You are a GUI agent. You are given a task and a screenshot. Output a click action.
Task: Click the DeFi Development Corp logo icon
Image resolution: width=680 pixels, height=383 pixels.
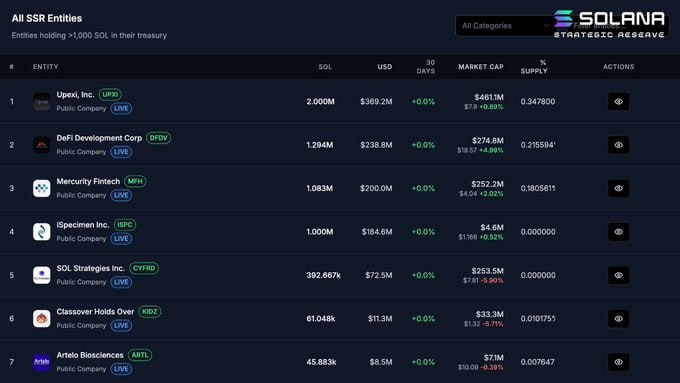42,145
